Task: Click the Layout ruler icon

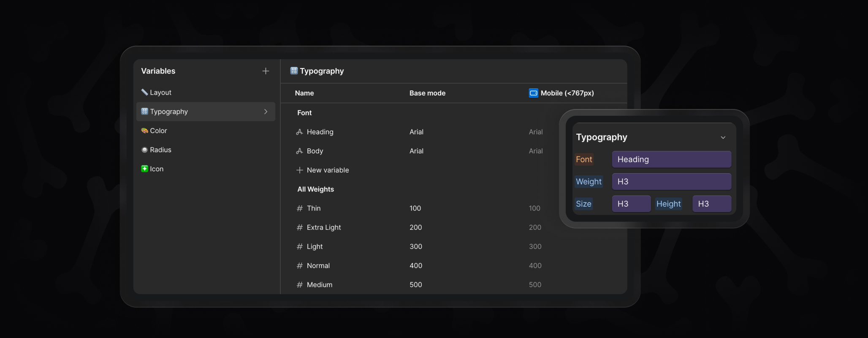Action: click(144, 92)
